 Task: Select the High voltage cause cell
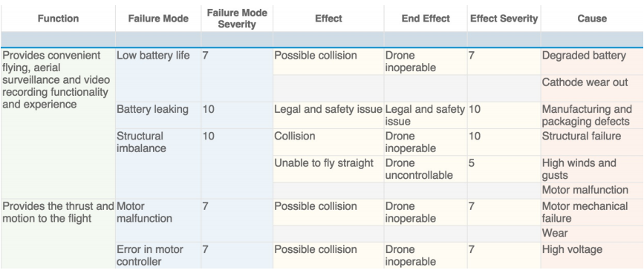(x=592, y=256)
